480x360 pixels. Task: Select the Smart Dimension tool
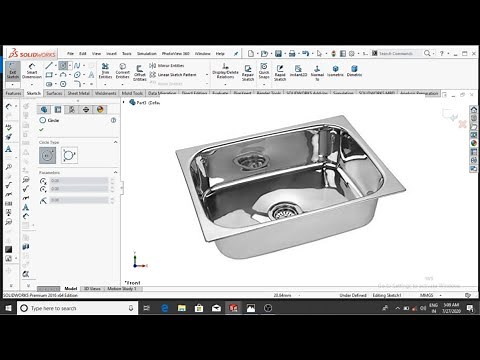click(x=32, y=71)
